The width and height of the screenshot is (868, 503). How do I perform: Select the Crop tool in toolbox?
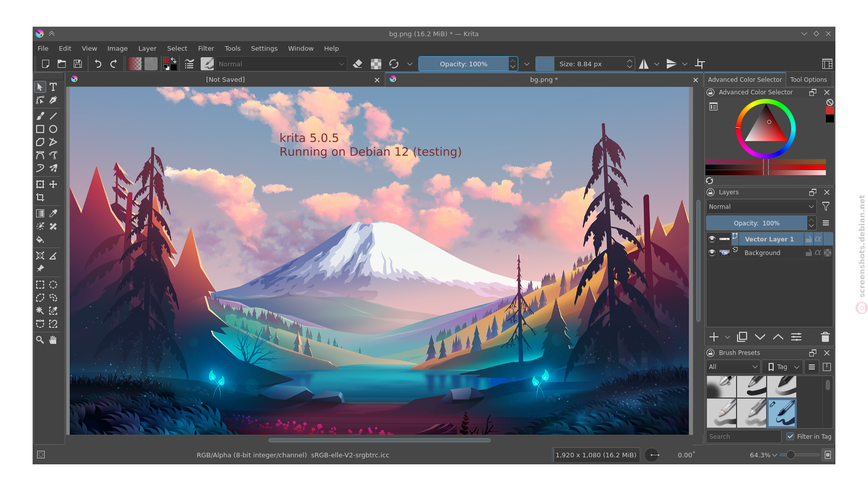pos(40,197)
